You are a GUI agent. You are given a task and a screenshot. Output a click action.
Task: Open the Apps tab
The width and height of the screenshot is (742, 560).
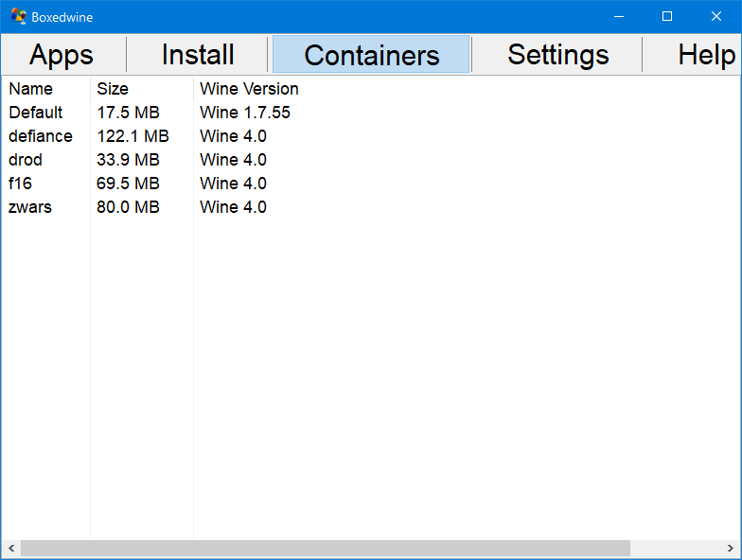pos(62,55)
